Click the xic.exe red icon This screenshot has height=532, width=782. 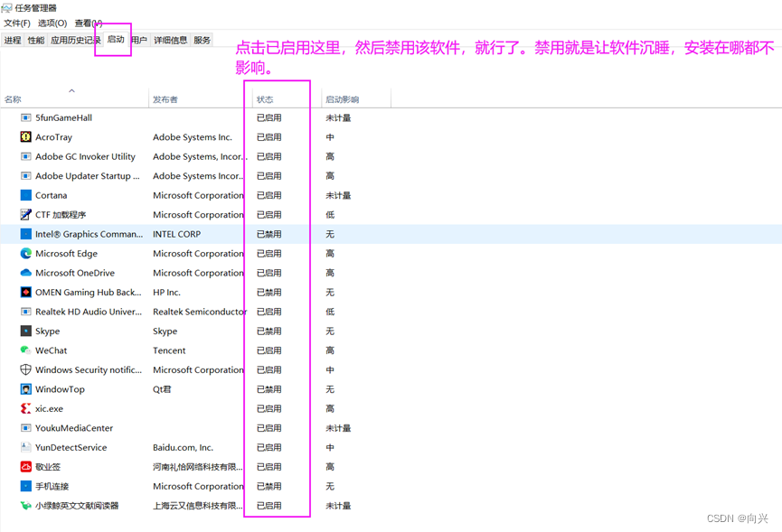tap(25, 408)
